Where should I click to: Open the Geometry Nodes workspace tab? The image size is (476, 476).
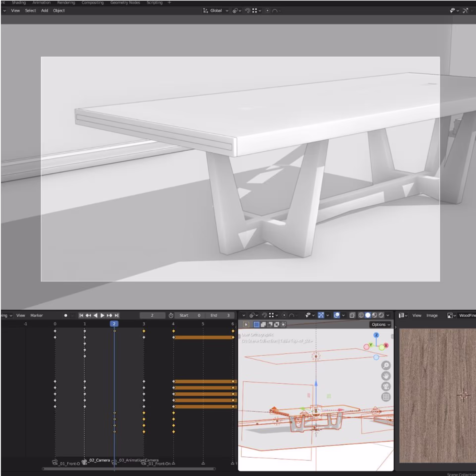click(125, 2)
